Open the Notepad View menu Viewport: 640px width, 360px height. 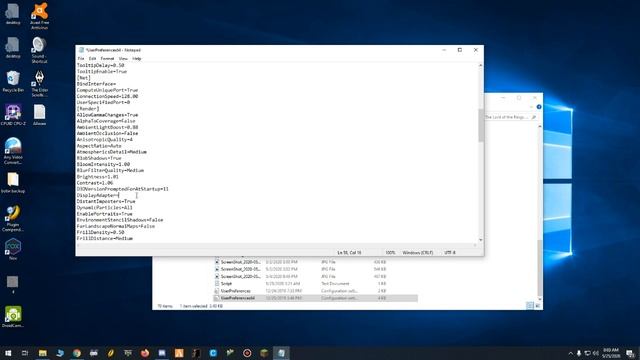pyautogui.click(x=123, y=59)
